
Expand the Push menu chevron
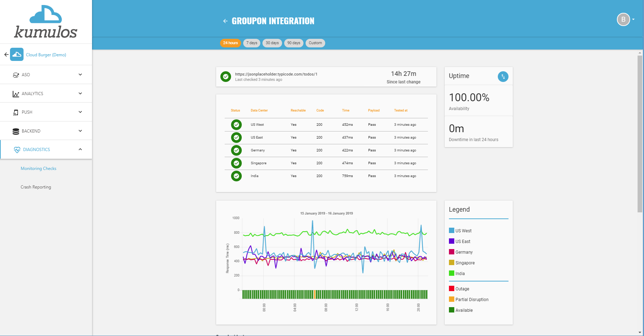tap(80, 112)
